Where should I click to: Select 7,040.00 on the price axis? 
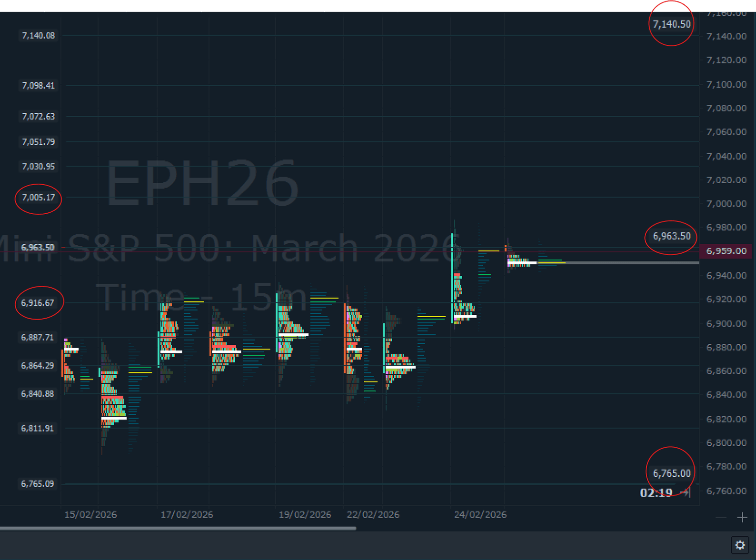point(726,157)
